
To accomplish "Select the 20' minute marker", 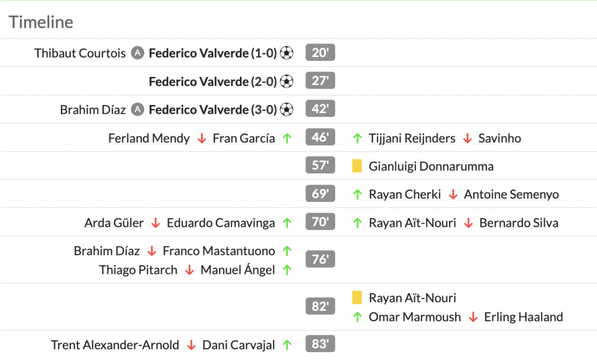I will click(320, 53).
